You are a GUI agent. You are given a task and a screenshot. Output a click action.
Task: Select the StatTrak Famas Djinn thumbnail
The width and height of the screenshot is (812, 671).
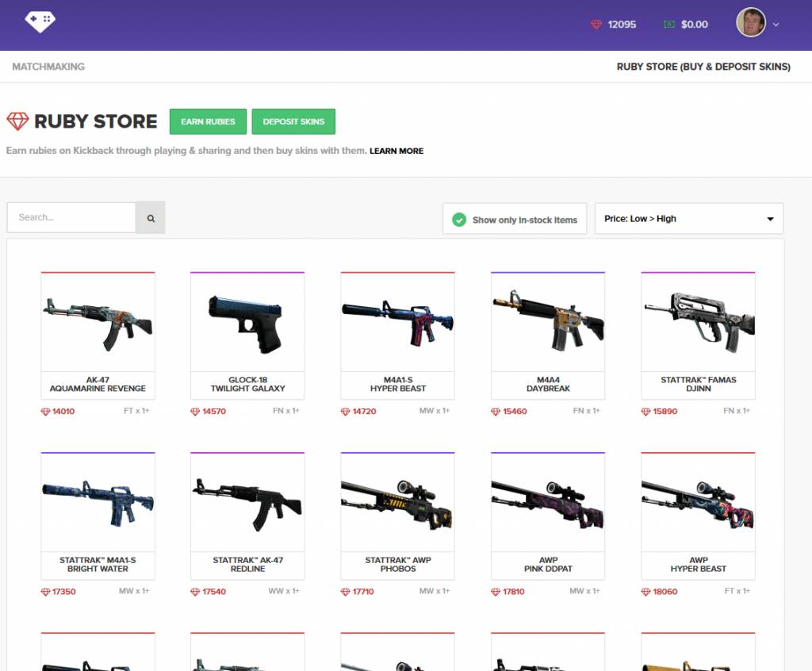click(698, 322)
